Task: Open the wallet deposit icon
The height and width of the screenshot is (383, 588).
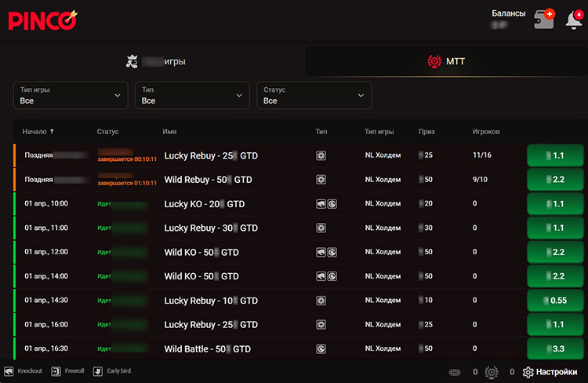Action: pos(543,19)
